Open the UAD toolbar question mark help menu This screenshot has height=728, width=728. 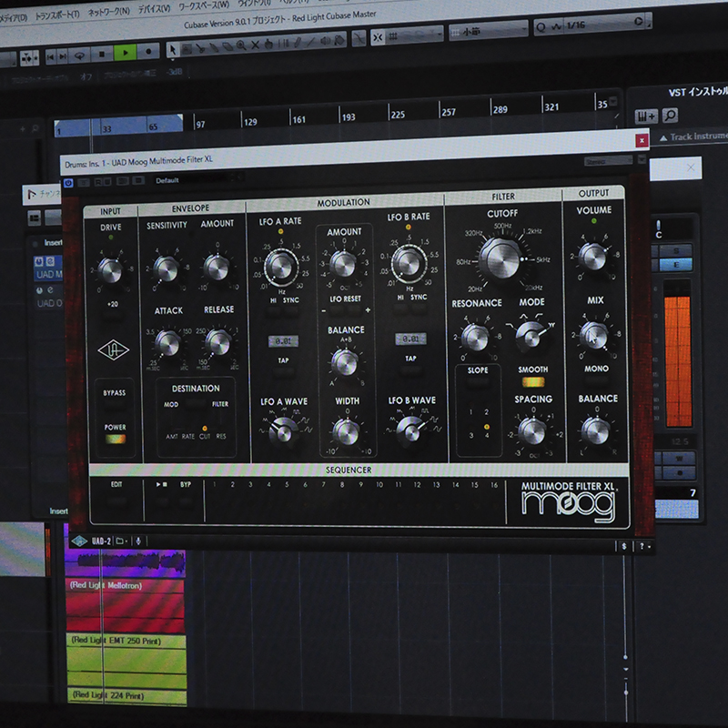644,547
